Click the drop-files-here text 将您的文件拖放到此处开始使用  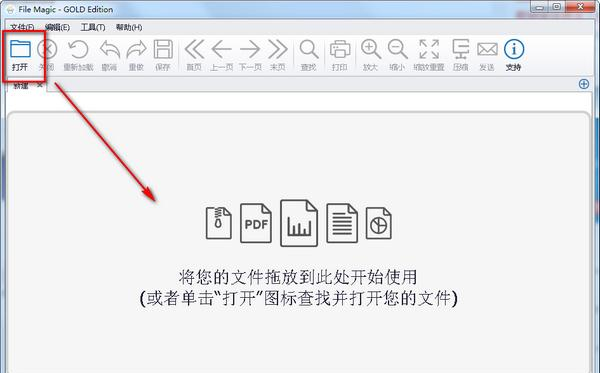point(298,277)
